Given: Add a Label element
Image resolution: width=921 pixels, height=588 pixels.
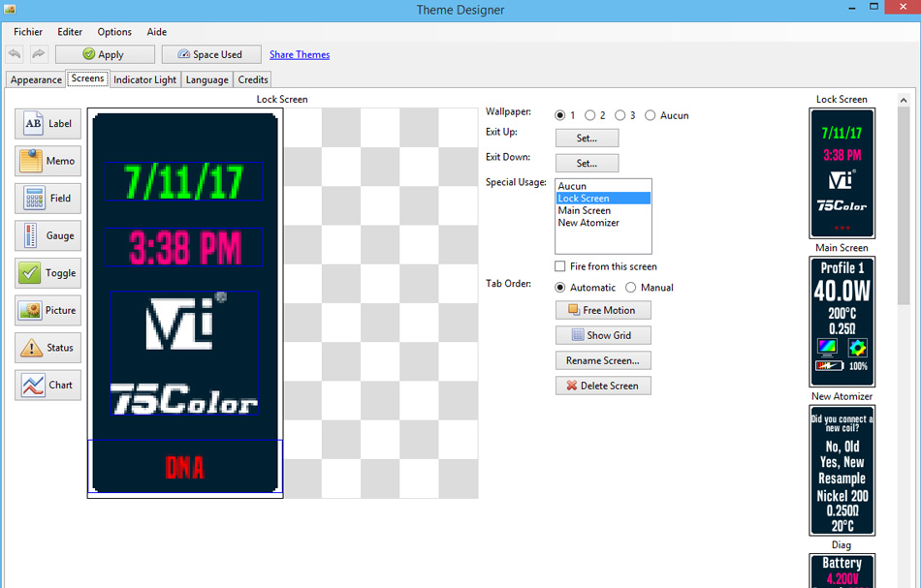Looking at the screenshot, I should [48, 124].
